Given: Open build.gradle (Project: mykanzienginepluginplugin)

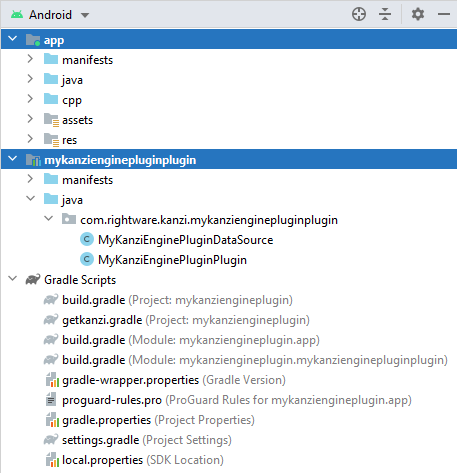Looking at the screenshot, I should tap(177, 300).
